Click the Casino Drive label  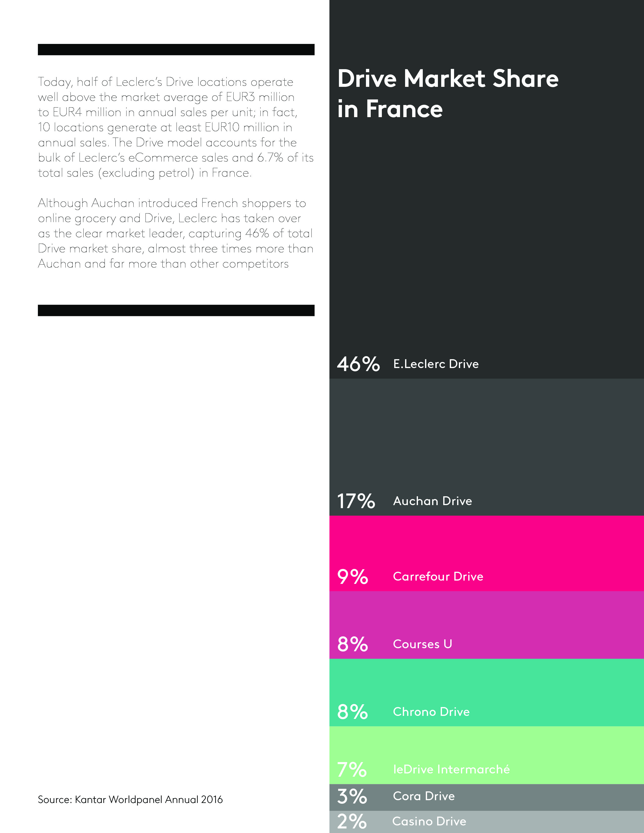tap(429, 821)
